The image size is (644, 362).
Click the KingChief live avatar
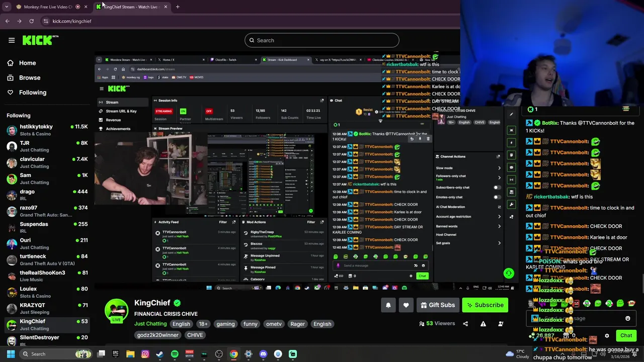point(116,311)
